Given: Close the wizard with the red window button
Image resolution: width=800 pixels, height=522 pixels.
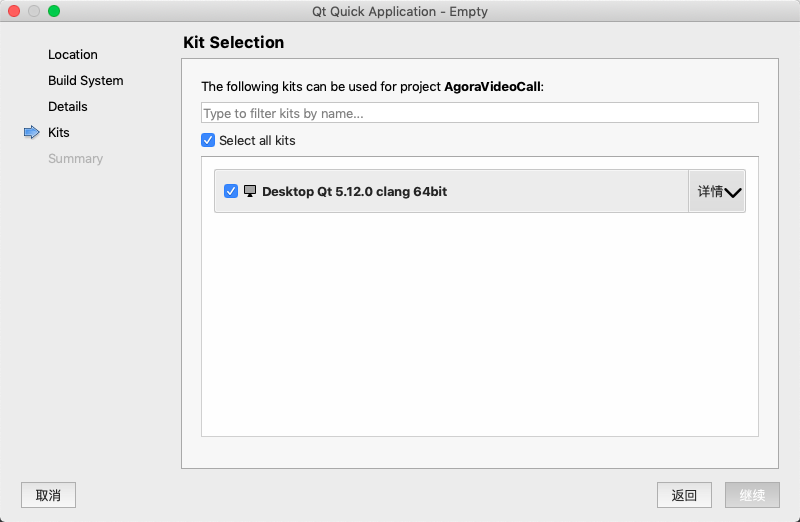Looking at the screenshot, I should (14, 11).
